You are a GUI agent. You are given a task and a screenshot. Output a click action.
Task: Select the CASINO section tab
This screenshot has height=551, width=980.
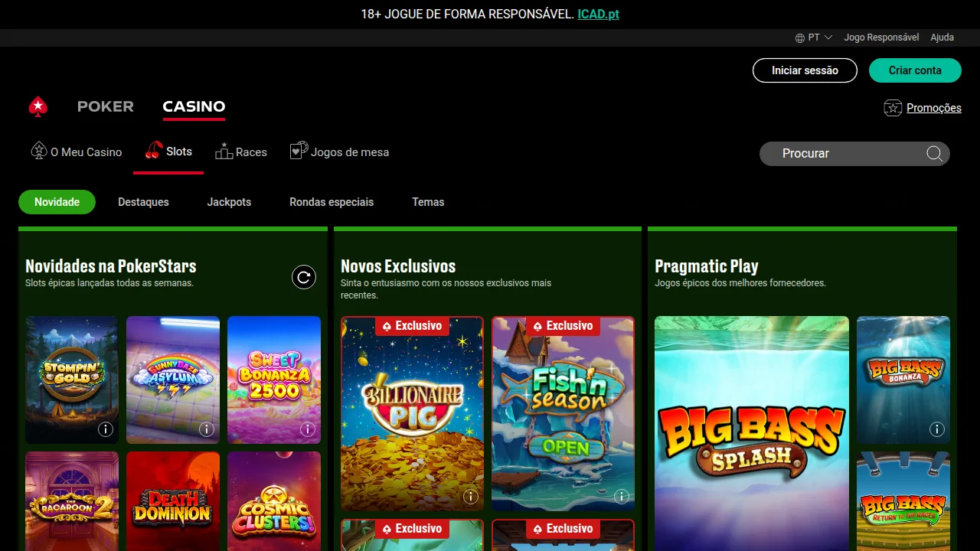[194, 106]
